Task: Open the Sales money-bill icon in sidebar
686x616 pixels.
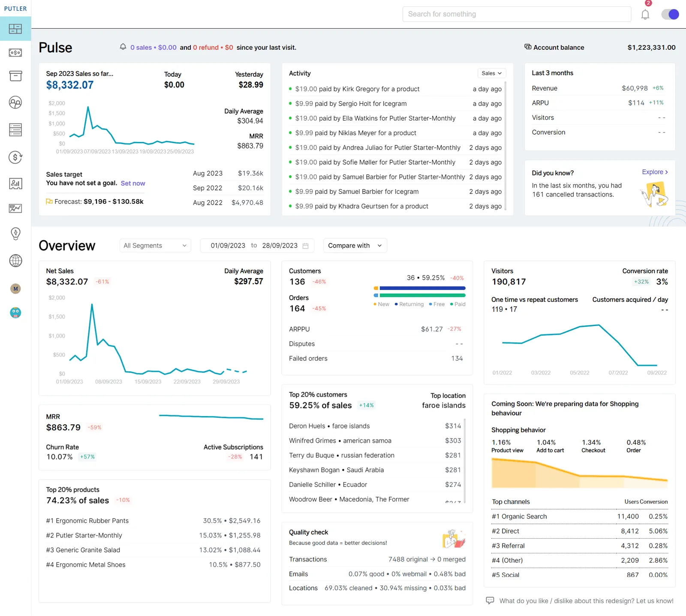Action: pyautogui.click(x=15, y=53)
